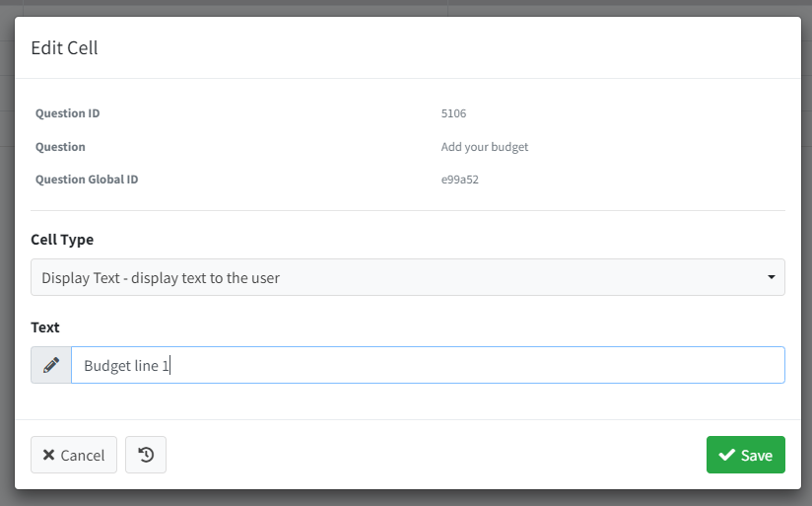The width and height of the screenshot is (812, 506).
Task: Click the Text field label
Action: click(45, 327)
